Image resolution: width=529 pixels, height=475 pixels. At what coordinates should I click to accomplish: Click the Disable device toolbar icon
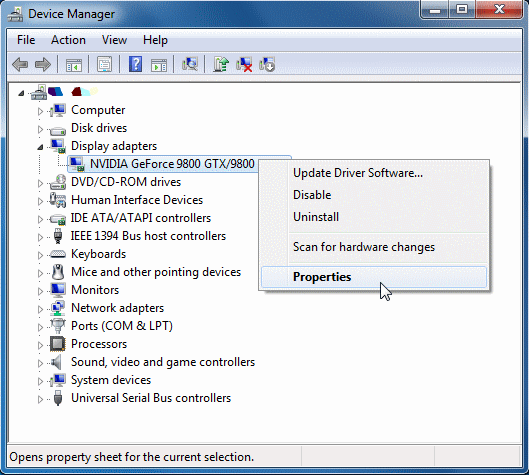[x=267, y=64]
